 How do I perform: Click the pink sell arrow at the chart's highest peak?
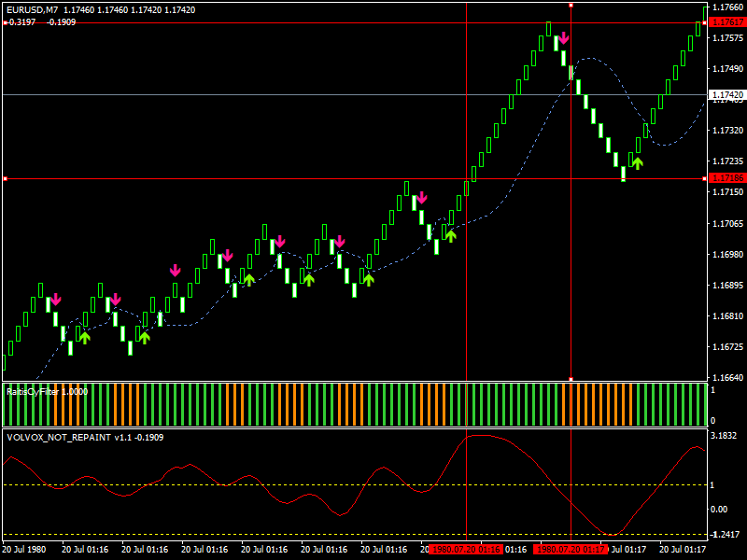point(563,39)
